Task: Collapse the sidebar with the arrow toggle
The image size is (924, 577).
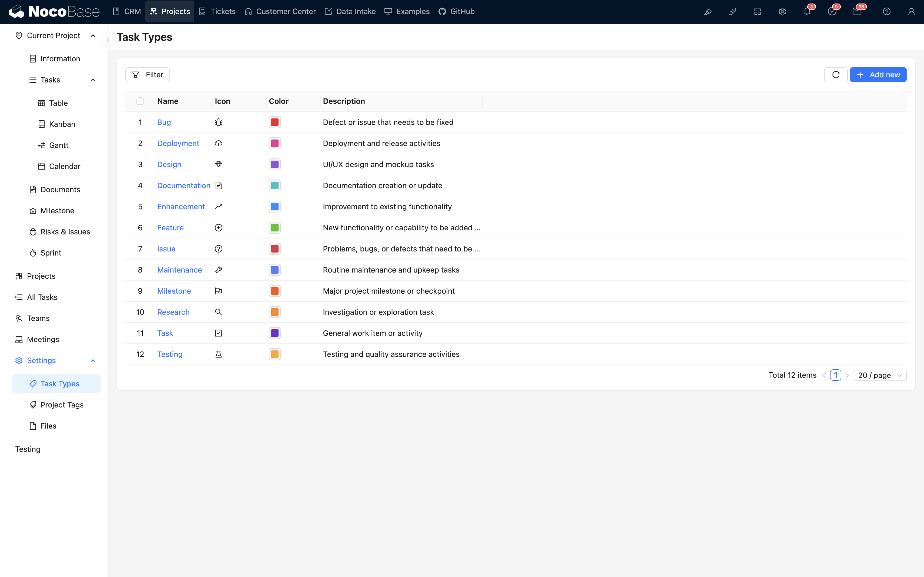Action: click(108, 40)
